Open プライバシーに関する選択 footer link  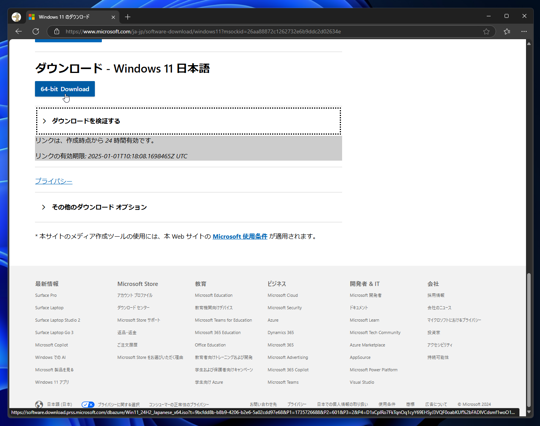119,404
